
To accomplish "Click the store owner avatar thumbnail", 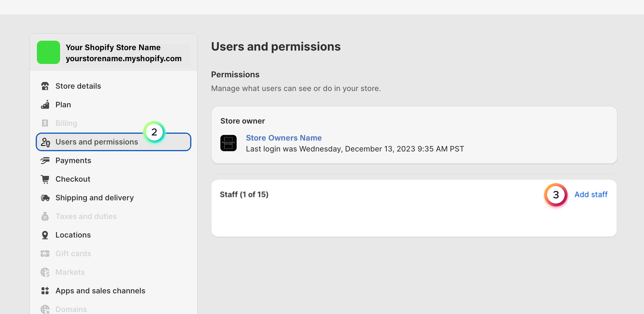I will (x=229, y=143).
